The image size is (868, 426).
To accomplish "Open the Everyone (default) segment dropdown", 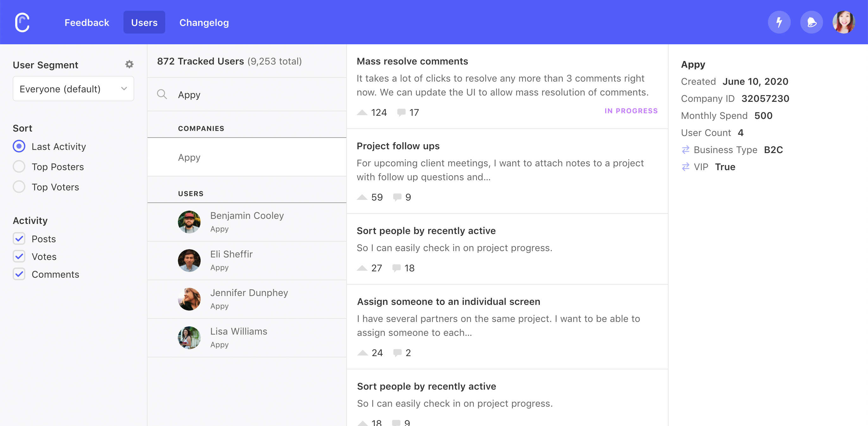I will tap(73, 89).
